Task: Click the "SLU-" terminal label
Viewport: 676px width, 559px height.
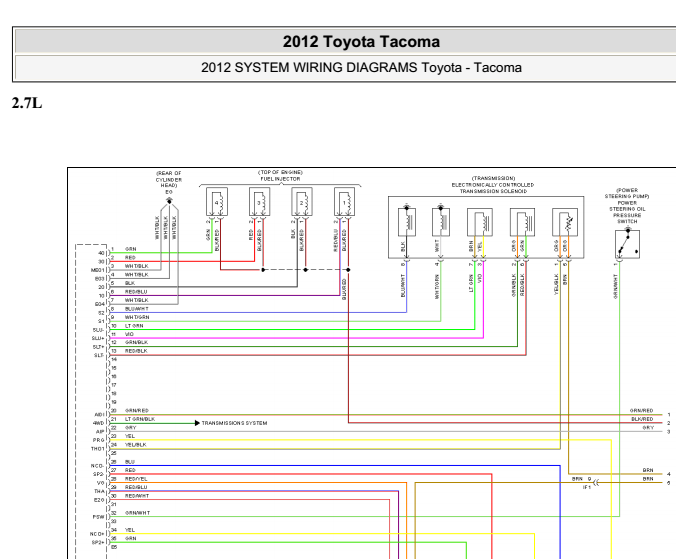Action: 98,330
